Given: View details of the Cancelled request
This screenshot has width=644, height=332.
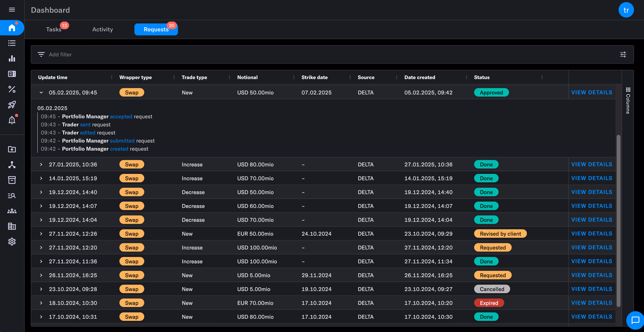Looking at the screenshot, I should tap(592, 289).
